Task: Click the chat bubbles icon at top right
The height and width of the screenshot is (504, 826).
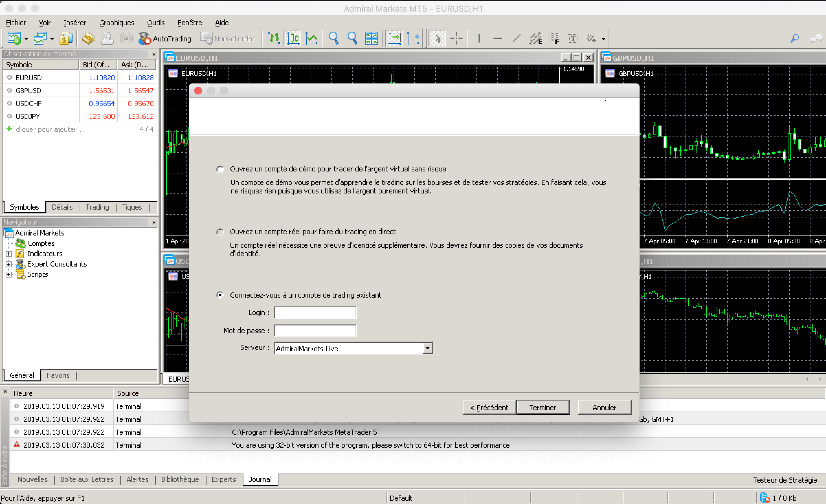Action: tap(816, 38)
